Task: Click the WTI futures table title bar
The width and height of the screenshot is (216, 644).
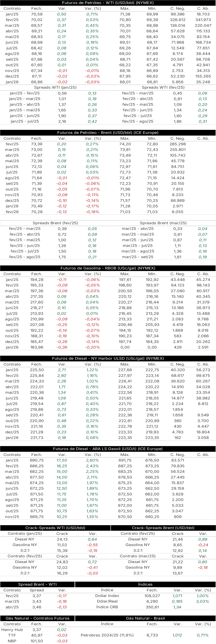Action: [x=108, y=3]
